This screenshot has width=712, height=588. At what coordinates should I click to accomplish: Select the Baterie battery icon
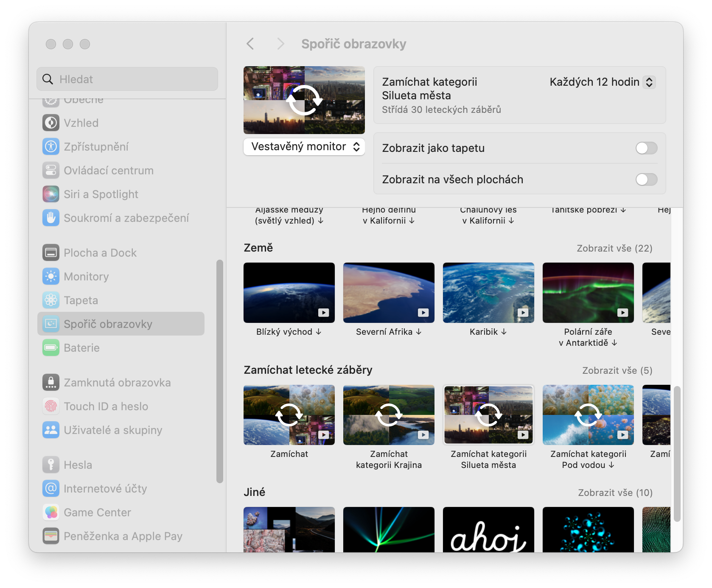tap(51, 348)
